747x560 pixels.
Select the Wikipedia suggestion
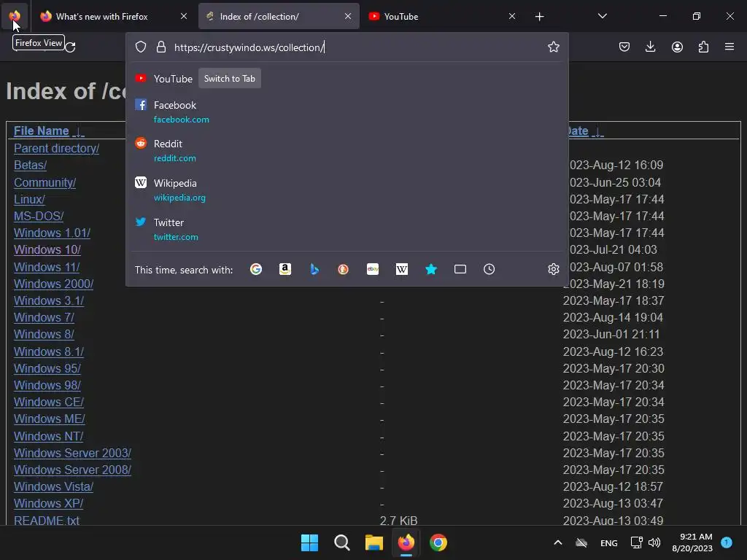pyautogui.click(x=347, y=190)
